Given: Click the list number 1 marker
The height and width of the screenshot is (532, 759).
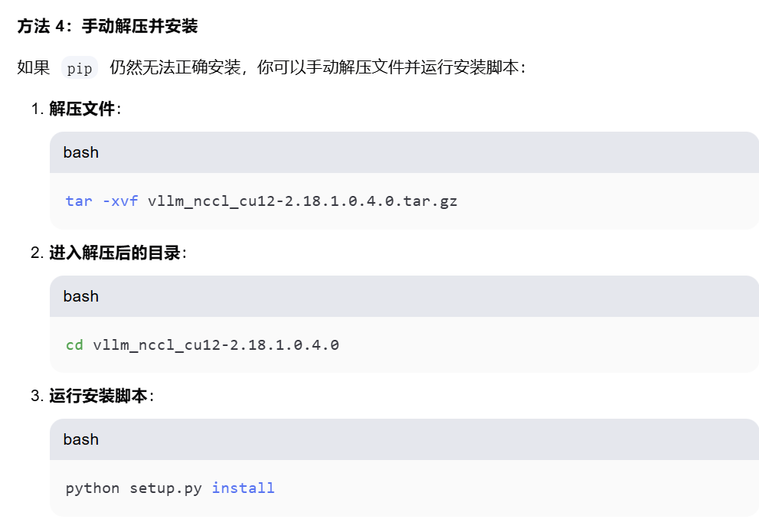Looking at the screenshot, I should 37,109.
